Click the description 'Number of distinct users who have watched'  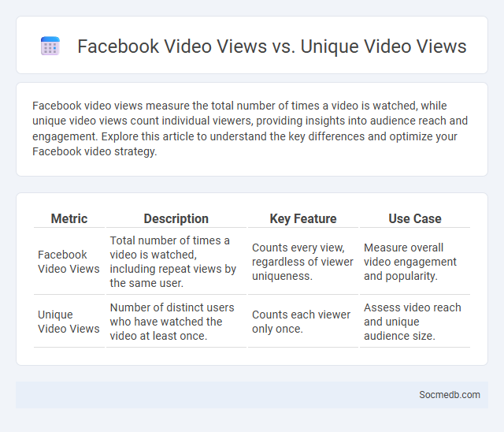pos(172,322)
